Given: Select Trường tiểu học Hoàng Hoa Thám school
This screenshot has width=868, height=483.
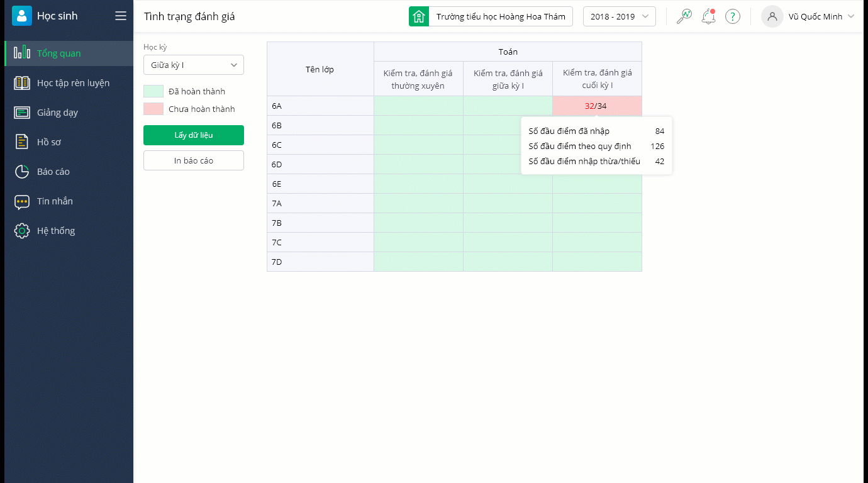Looking at the screenshot, I should pyautogui.click(x=491, y=16).
